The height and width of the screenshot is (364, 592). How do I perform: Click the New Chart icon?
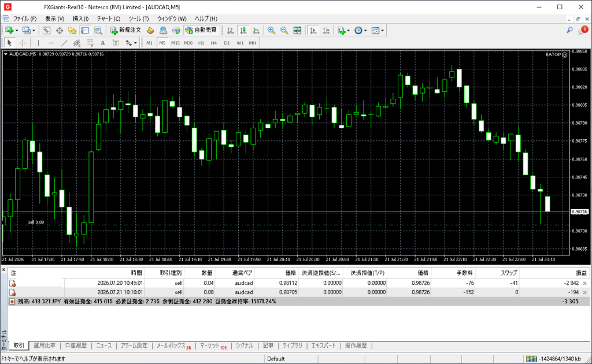pos(9,31)
